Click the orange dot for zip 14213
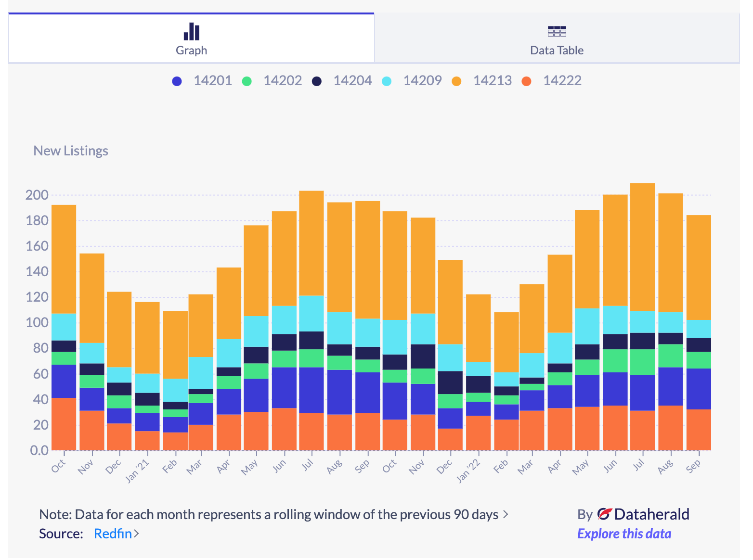Screen dimensions: 753x560 (456, 81)
